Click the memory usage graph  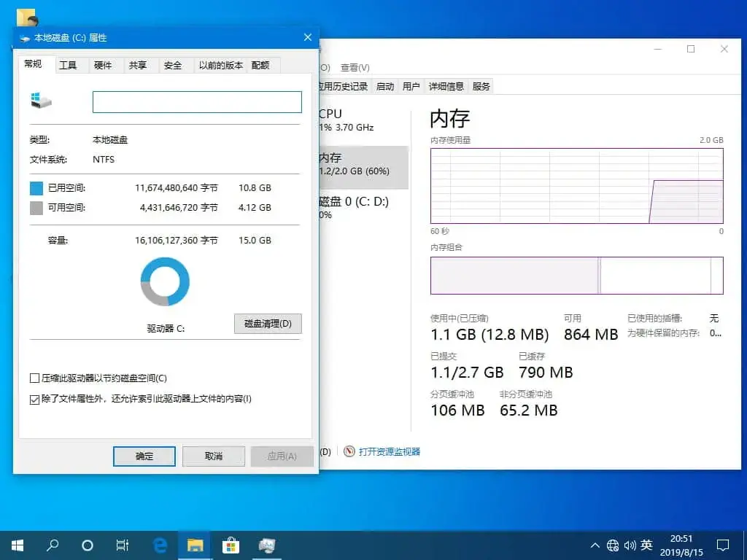tap(577, 186)
